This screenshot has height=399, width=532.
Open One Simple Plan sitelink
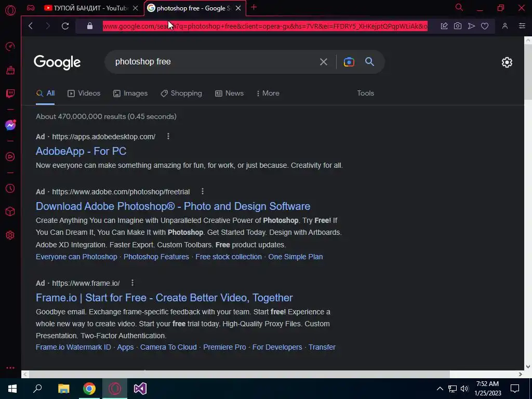click(x=296, y=257)
